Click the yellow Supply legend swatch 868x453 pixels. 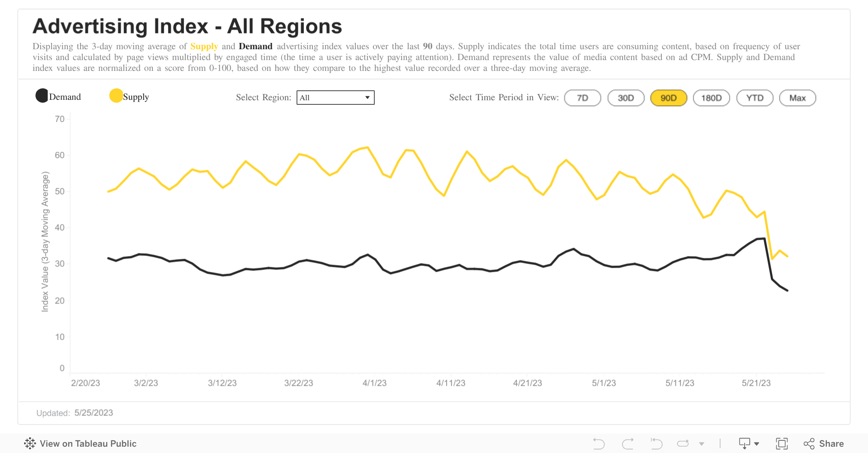click(x=116, y=96)
